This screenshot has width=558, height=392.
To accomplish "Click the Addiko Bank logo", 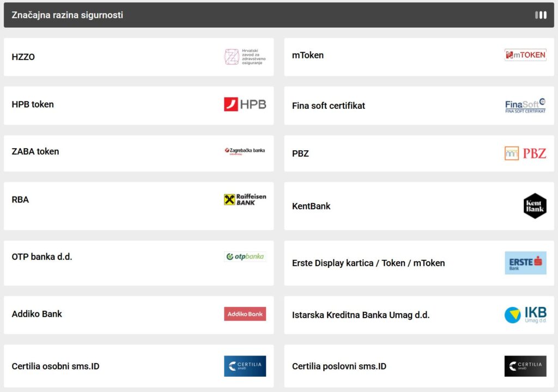I will click(x=245, y=314).
